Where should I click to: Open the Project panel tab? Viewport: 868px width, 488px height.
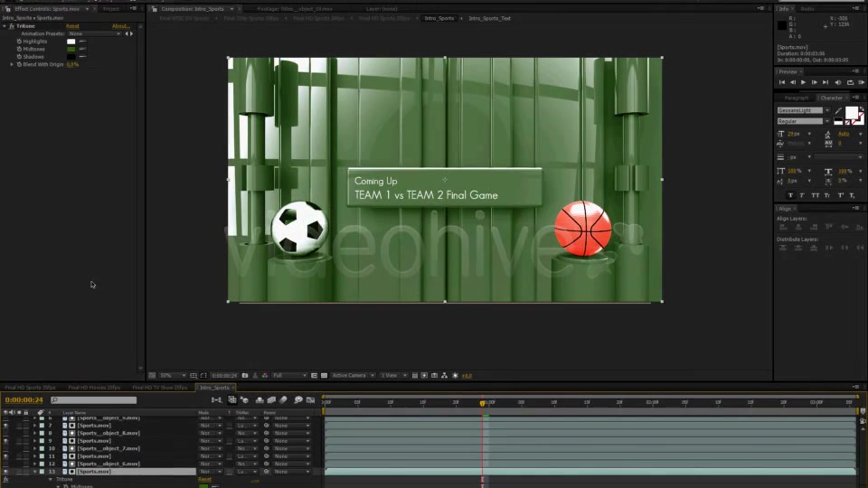(110, 9)
